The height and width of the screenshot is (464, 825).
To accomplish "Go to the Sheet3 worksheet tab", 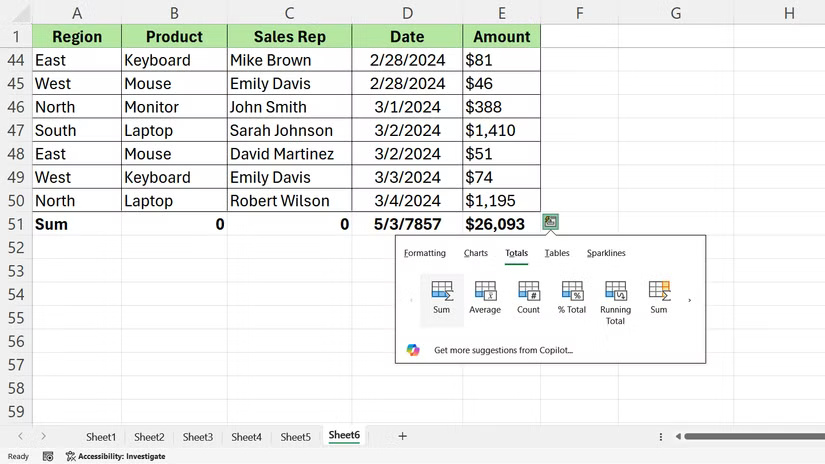I will point(198,437).
